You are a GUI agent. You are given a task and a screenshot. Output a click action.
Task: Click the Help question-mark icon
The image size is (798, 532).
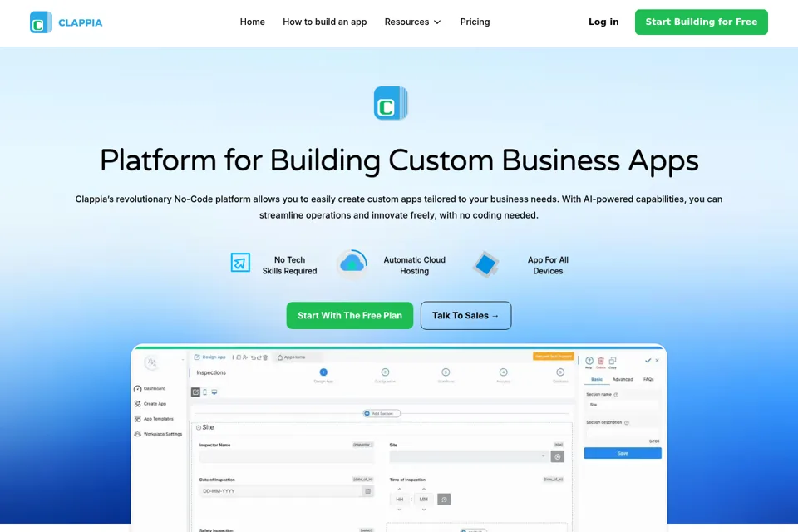589,361
